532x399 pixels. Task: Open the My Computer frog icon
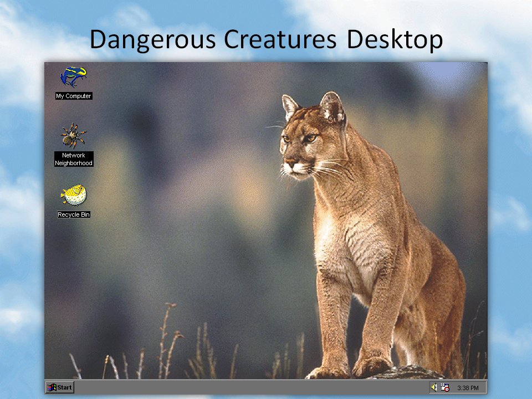coord(74,77)
